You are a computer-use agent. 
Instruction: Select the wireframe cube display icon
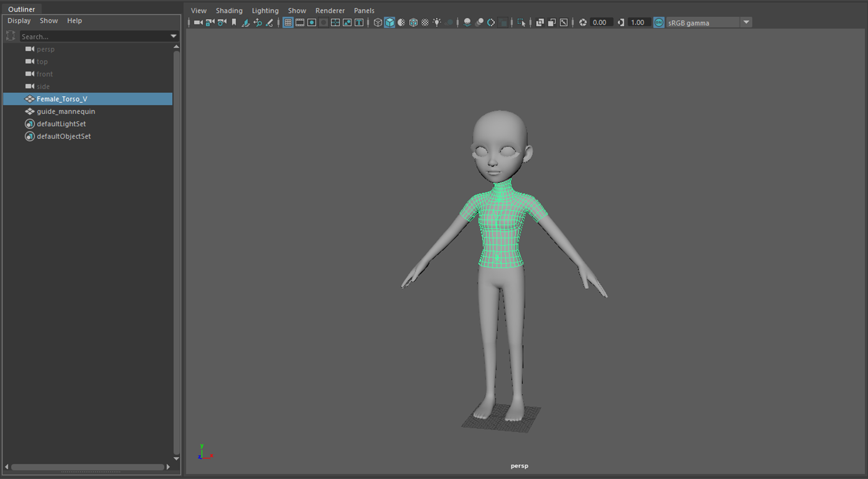(378, 23)
